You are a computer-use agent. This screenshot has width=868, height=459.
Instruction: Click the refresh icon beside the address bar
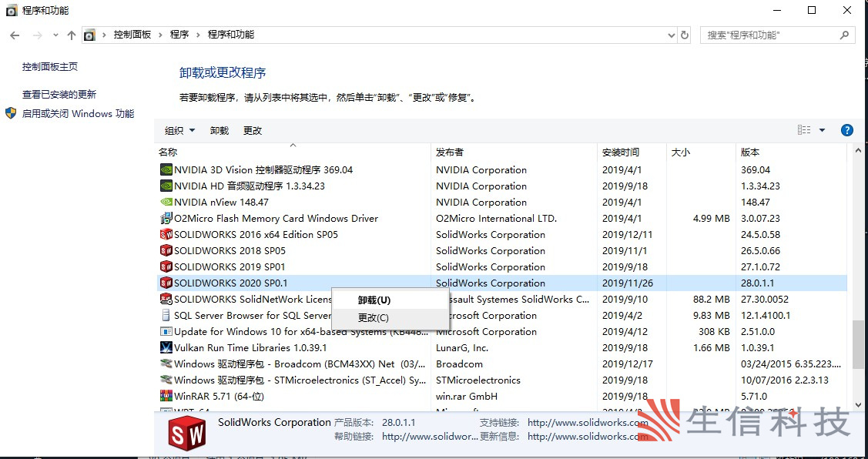[685, 35]
